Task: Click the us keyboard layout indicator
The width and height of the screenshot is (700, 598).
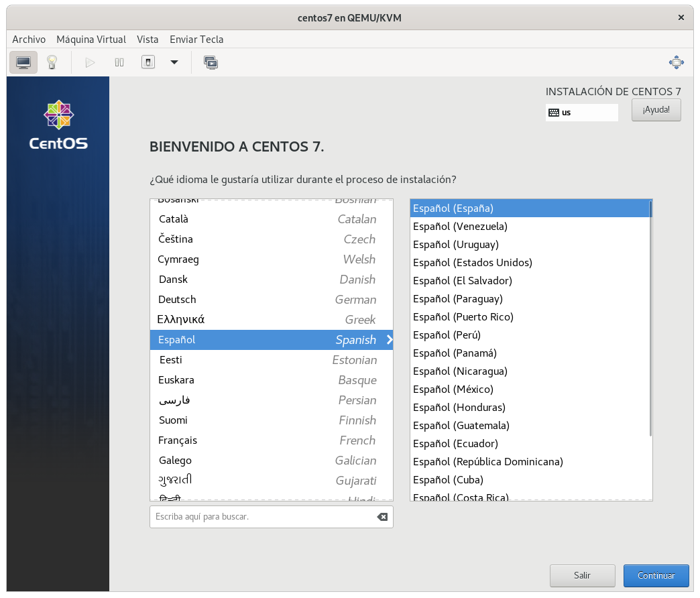Action: [581, 113]
